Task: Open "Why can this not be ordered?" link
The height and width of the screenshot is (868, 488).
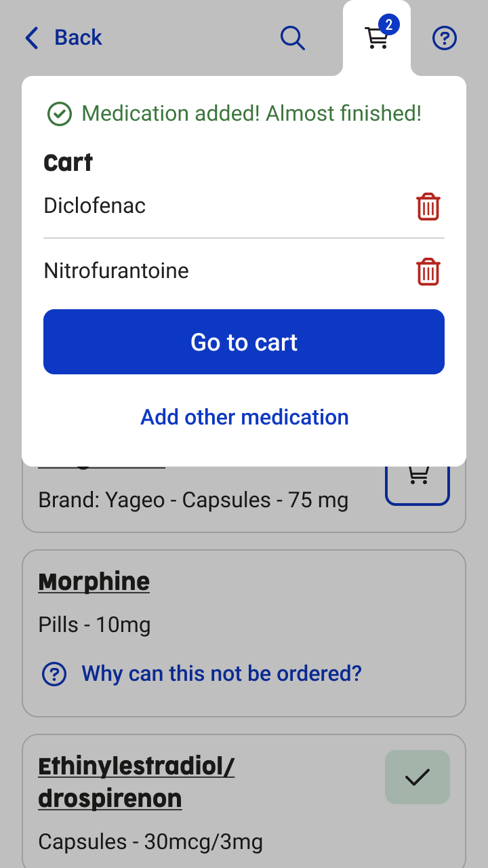Action: point(222,673)
